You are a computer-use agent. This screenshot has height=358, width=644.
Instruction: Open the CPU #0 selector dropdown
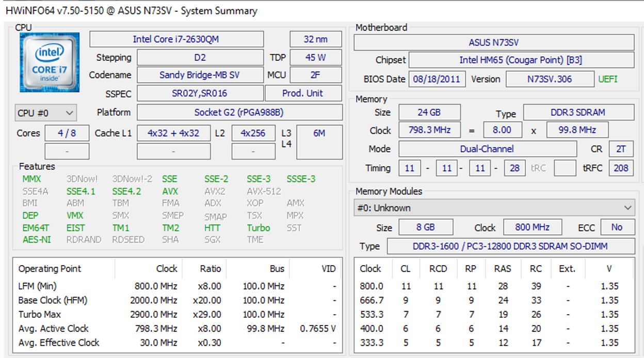(46, 112)
